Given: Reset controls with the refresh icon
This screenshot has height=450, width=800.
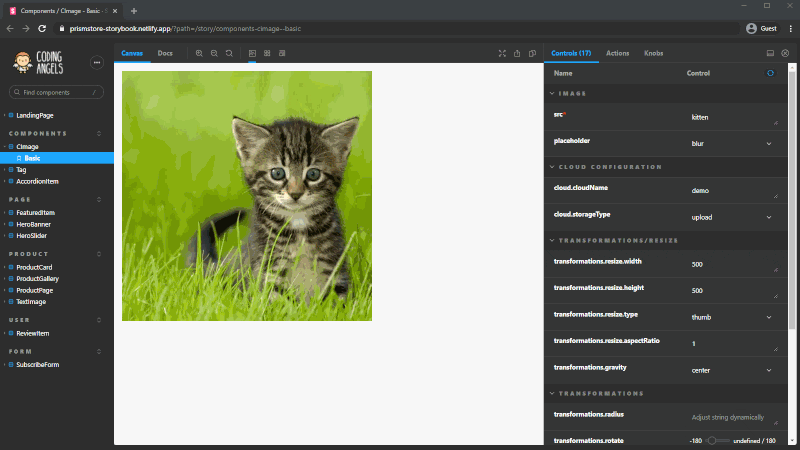Looking at the screenshot, I should click(x=769, y=73).
